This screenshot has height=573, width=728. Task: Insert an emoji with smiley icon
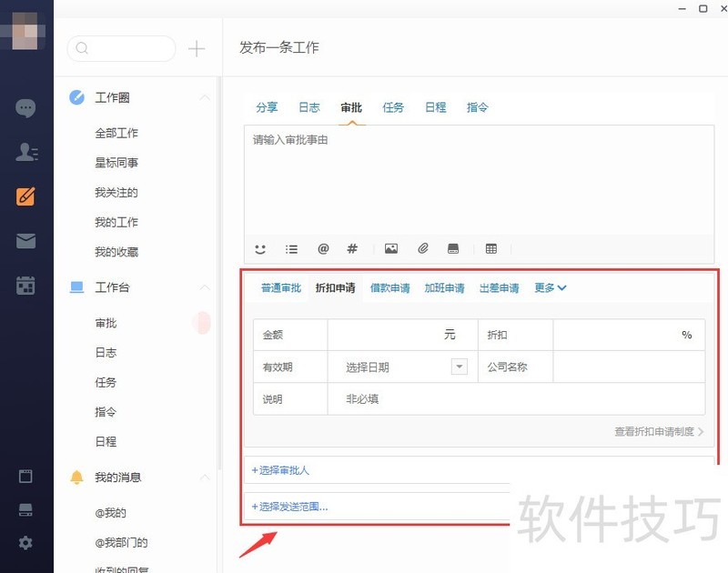pyautogui.click(x=260, y=248)
